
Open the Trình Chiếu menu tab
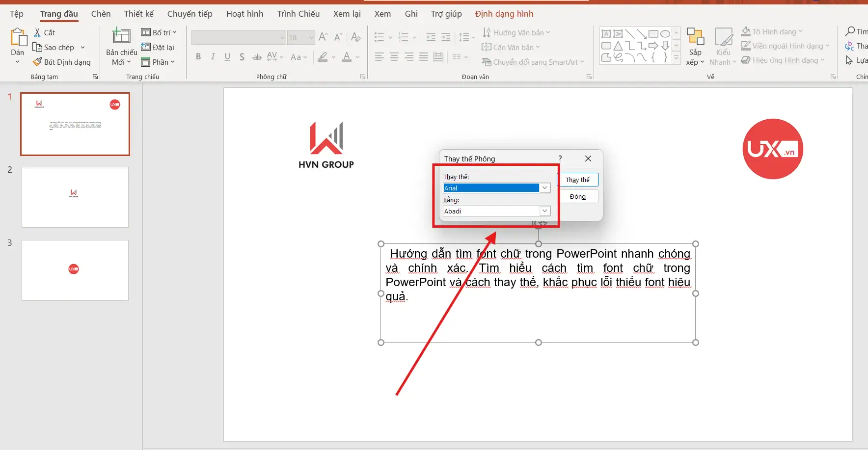pos(298,14)
